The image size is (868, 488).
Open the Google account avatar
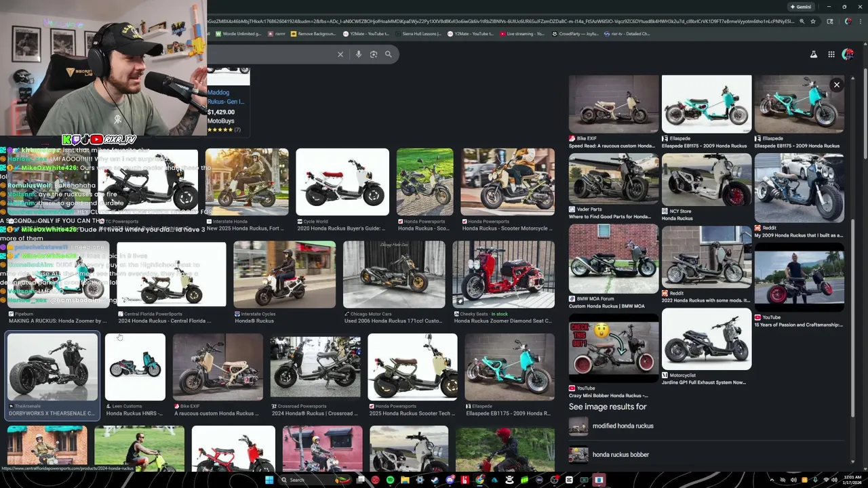848,54
